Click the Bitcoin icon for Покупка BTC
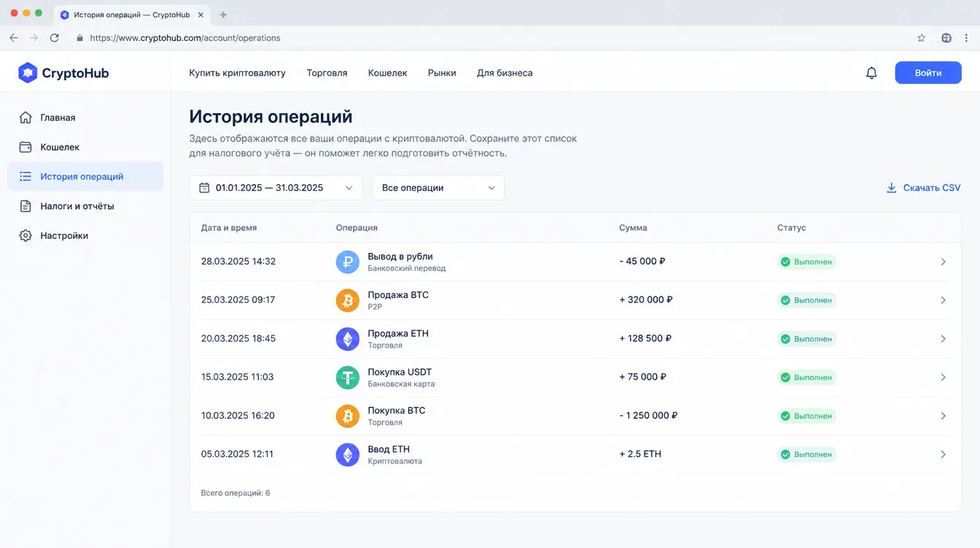Screen dimensions: 980x548 [x=348, y=416]
